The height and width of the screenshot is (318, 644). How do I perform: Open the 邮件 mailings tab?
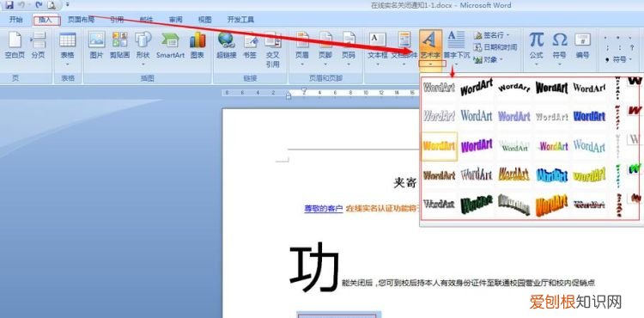(146, 19)
